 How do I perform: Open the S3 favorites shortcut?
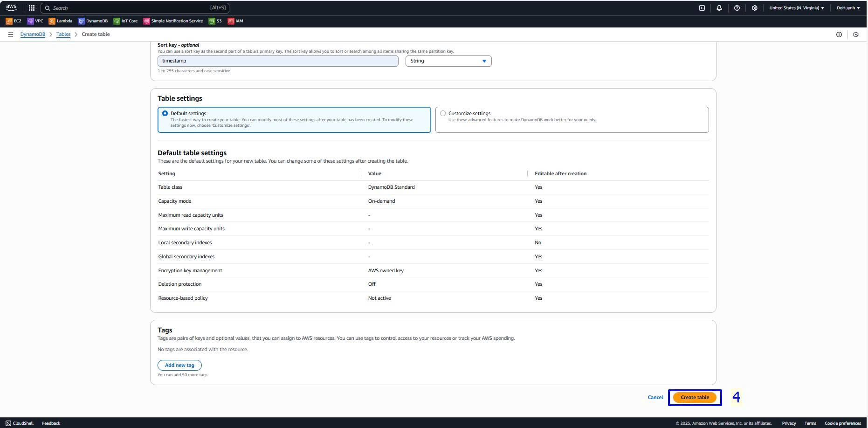215,21
